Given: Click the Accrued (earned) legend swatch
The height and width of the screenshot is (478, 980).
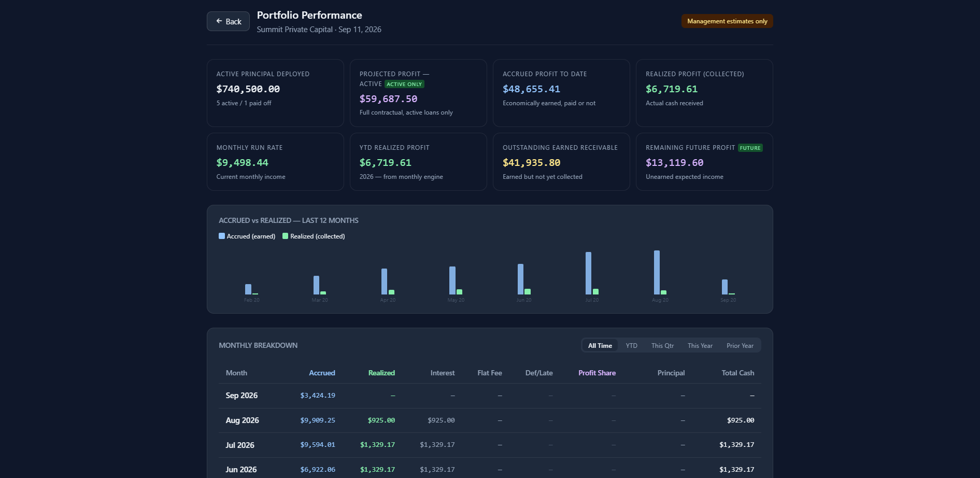Looking at the screenshot, I should (222, 236).
